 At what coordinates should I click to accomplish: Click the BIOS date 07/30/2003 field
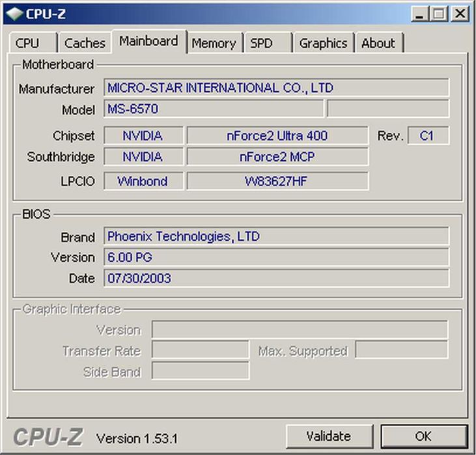pos(276,278)
